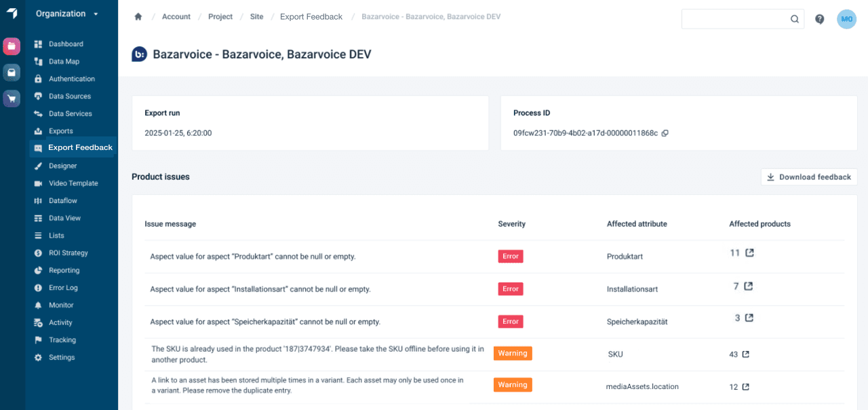Viewport: 868px width, 410px height.
Task: Open Reporting in sidebar
Action: [64, 270]
